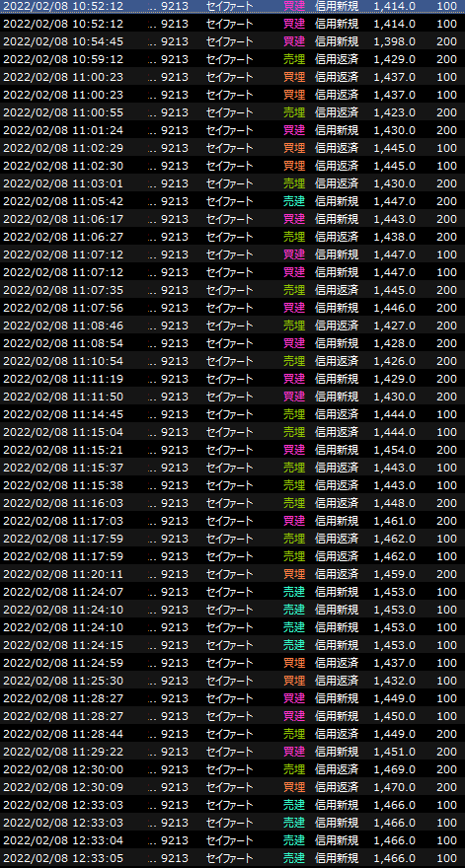Viewport: 465px width, 868px height.
Task: Click the 11:05:42 timestamp cell
Action: point(63,201)
